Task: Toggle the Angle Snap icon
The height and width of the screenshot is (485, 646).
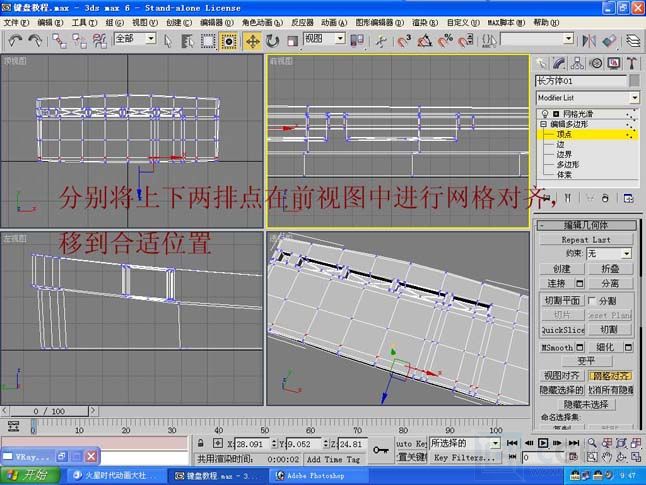Action: tap(425, 40)
